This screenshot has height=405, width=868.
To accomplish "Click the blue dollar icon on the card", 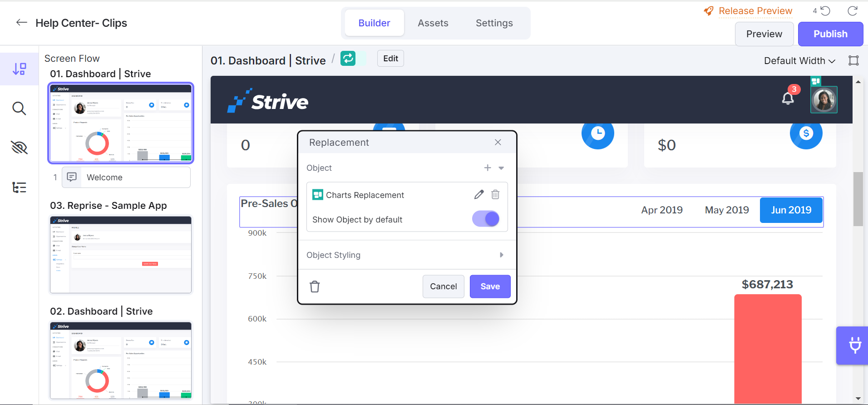I will point(806,133).
